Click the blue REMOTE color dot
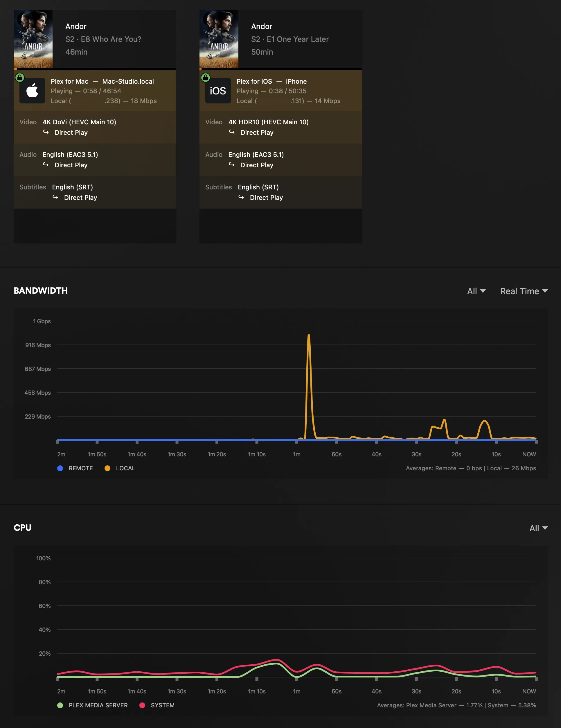This screenshot has height=728, width=561. click(x=60, y=468)
